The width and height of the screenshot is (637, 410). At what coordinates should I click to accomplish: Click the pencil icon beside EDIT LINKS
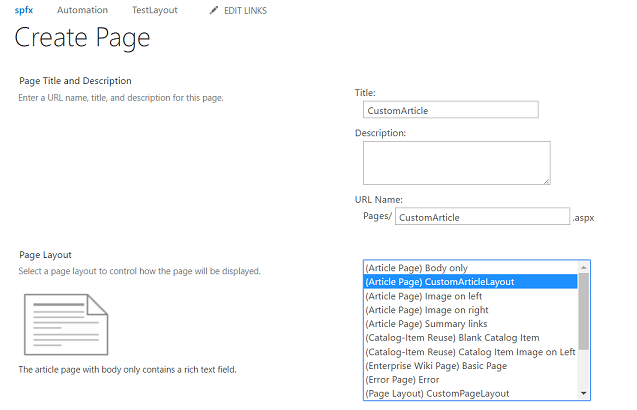214,10
